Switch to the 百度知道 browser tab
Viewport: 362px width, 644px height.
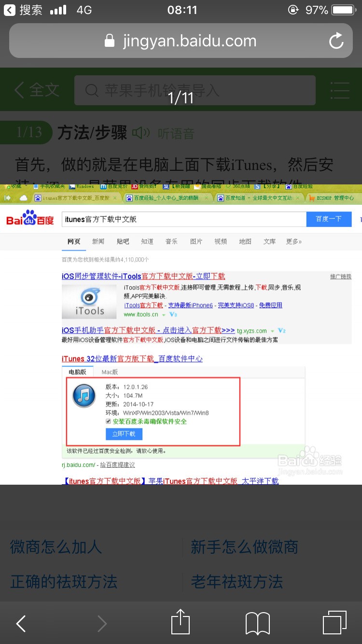260,198
